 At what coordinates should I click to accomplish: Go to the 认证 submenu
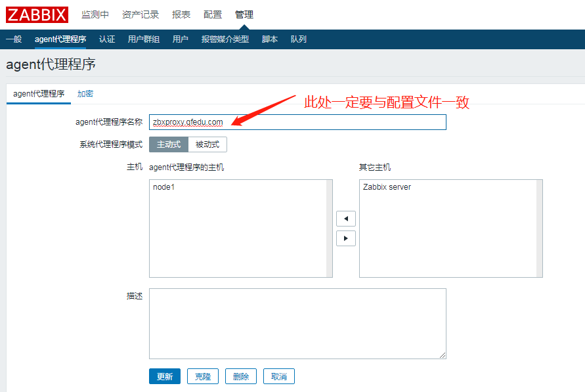[x=107, y=39]
